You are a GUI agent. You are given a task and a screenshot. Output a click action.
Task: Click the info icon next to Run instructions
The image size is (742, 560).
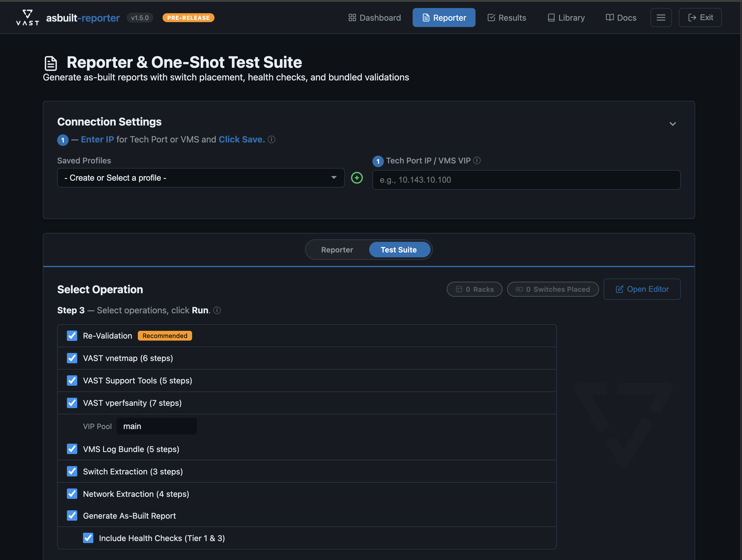point(217,310)
